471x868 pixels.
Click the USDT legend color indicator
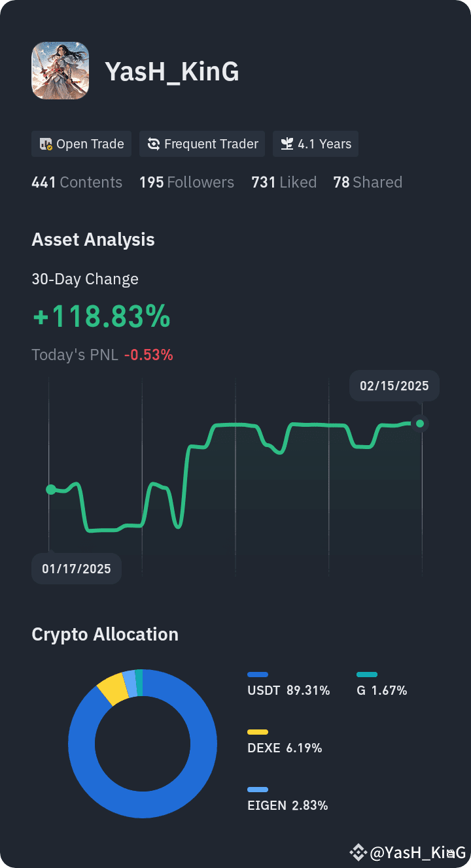(258, 674)
